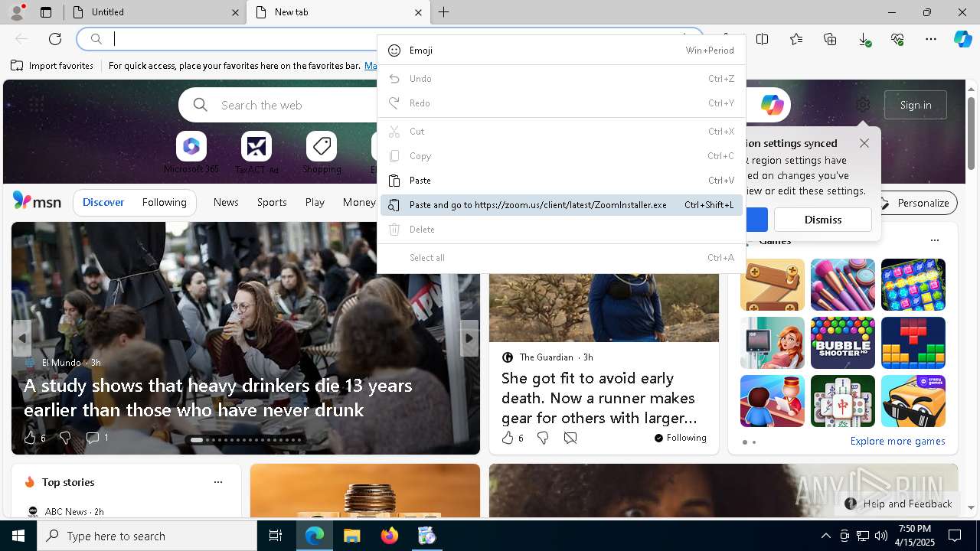
Task: Open the Microsoft 365 shortcut
Action: pyautogui.click(x=191, y=152)
